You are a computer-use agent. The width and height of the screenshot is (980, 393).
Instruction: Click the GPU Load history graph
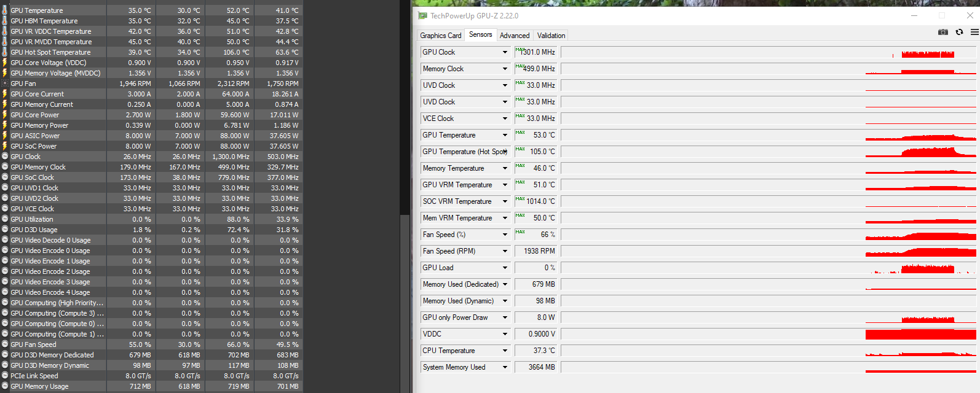tap(769, 268)
